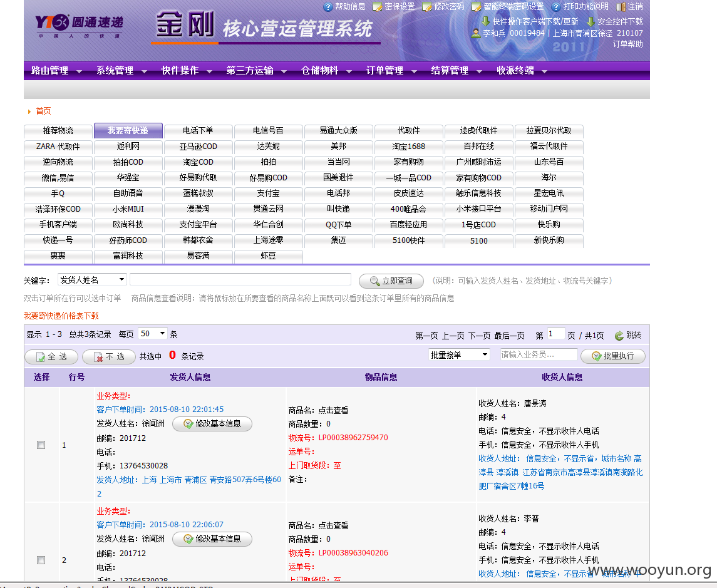Screen dimensions: 717x588
Task: Click the green 跳转 refresh icon
Action: (619, 336)
